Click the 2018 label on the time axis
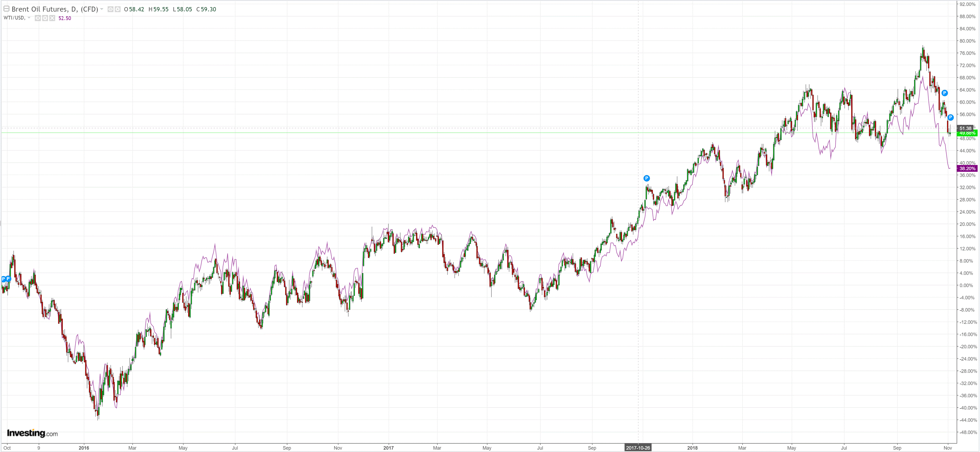Screen dimensions: 980x452 [692, 448]
